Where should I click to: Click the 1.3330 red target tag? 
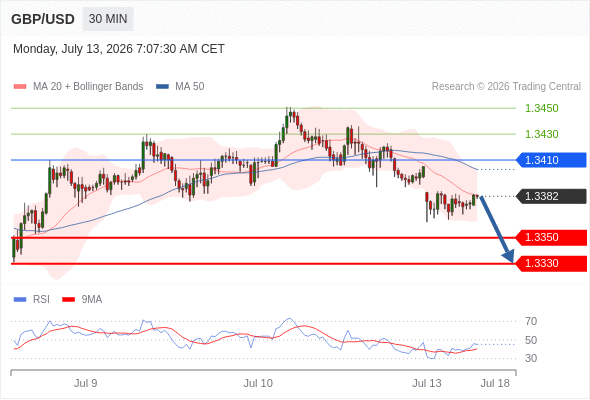551,263
